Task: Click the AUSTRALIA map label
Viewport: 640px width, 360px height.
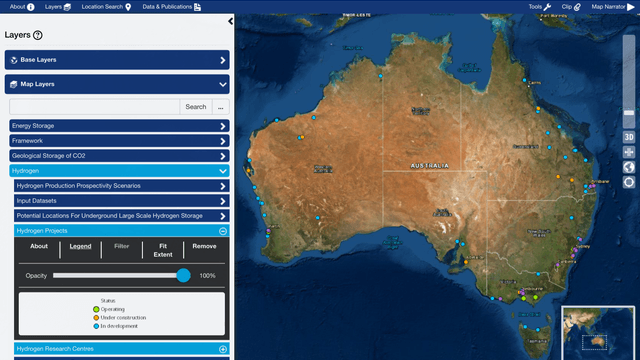Action: (429, 166)
